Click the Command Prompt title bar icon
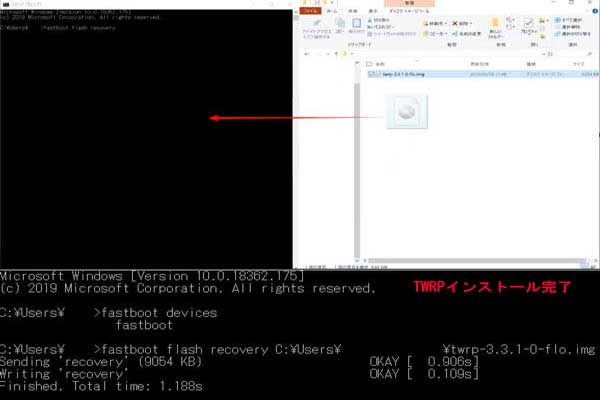Image resolution: width=600 pixels, height=400 pixels. (5, 4)
